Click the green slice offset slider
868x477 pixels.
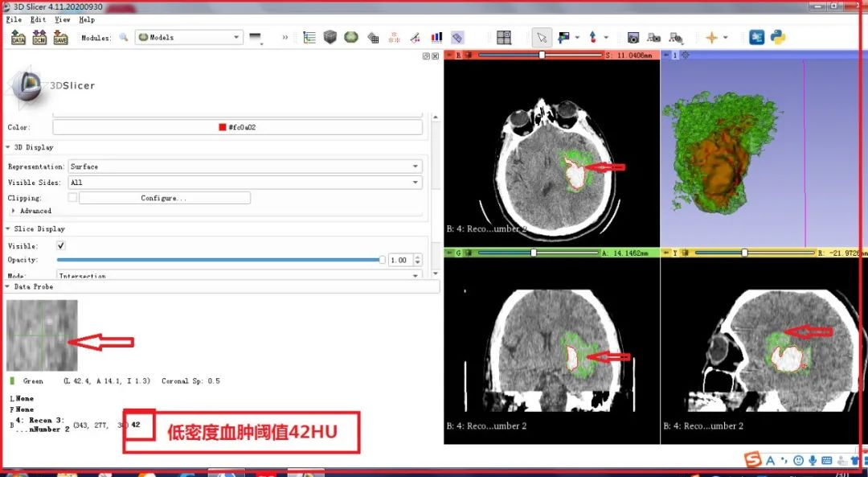pos(538,253)
